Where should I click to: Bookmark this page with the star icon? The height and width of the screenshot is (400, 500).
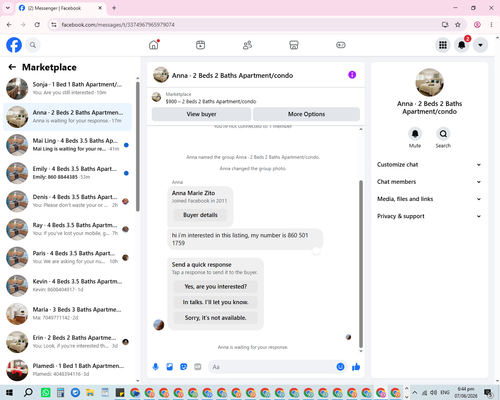[458, 25]
